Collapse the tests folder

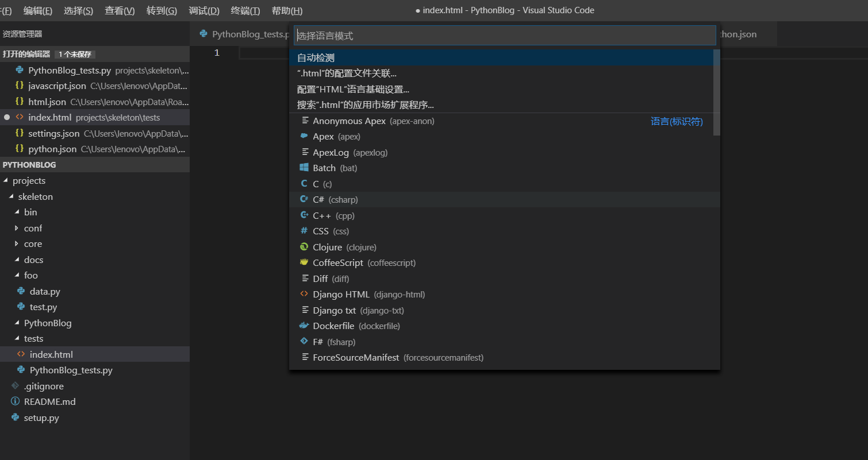point(17,338)
